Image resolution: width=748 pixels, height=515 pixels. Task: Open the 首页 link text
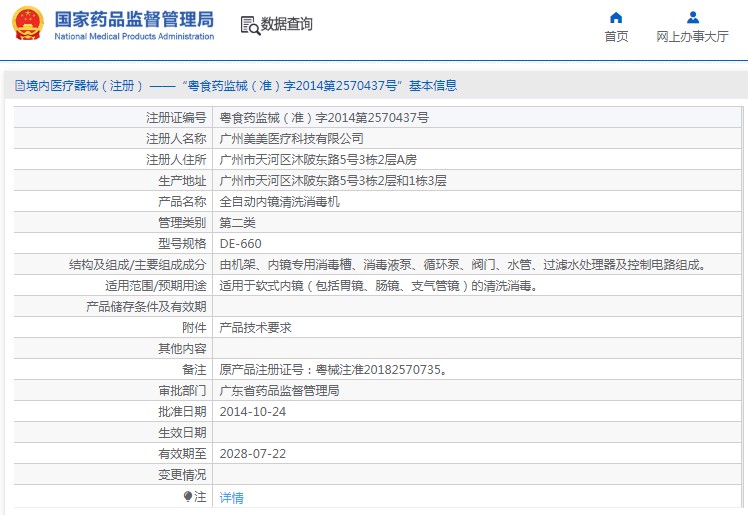click(616, 36)
